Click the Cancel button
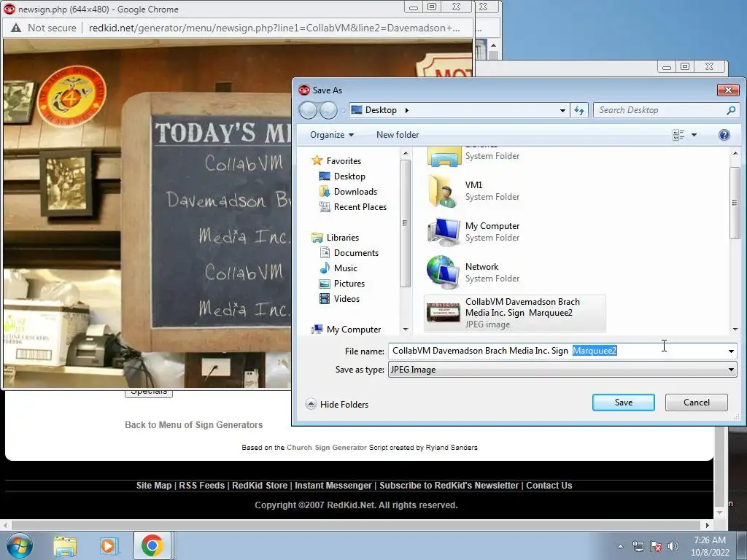 coord(697,402)
